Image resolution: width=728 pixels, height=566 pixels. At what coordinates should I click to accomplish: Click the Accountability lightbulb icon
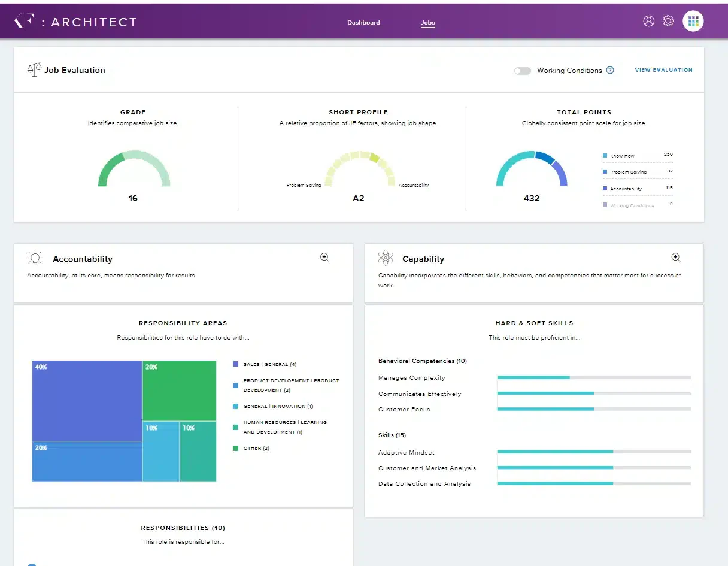(x=35, y=258)
